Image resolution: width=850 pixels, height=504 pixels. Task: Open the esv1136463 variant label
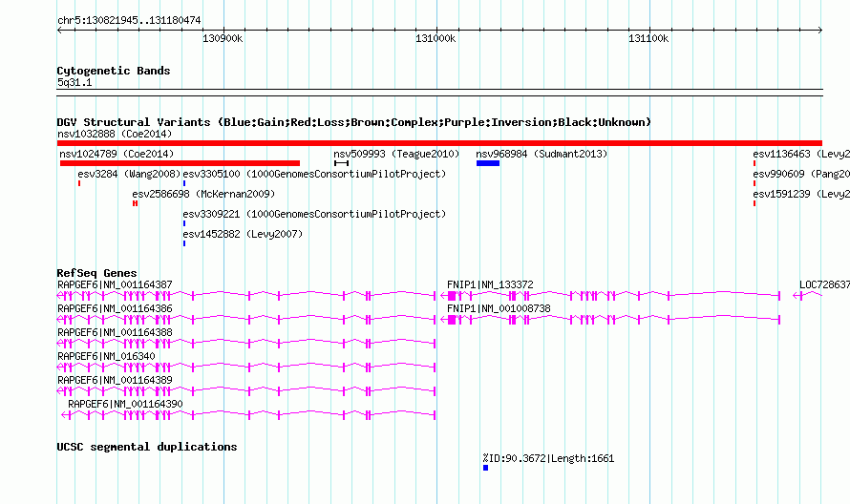click(x=801, y=154)
